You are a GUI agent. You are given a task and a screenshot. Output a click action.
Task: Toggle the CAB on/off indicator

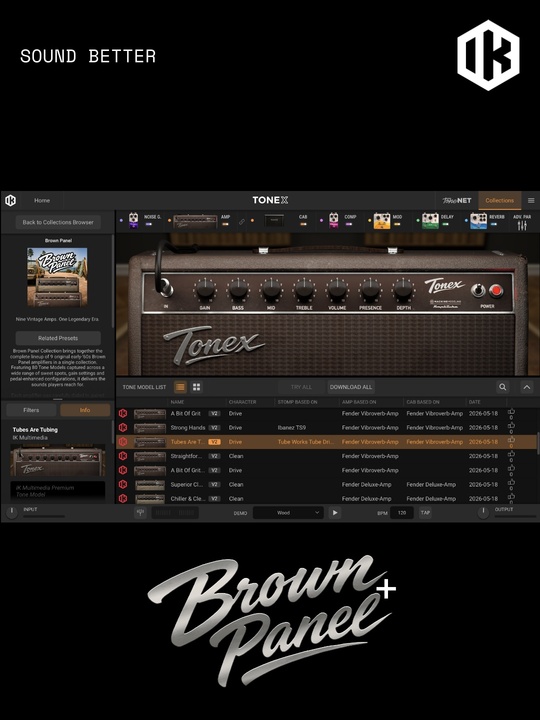pos(303,225)
